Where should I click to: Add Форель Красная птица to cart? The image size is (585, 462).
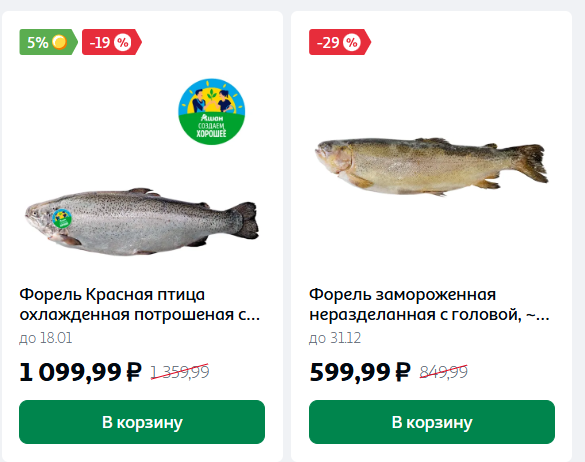(142, 422)
